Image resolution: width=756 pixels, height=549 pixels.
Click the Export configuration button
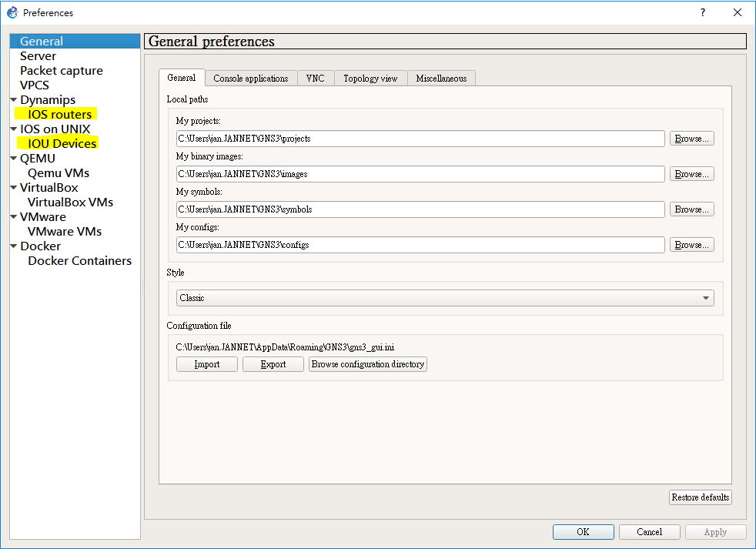pos(273,364)
